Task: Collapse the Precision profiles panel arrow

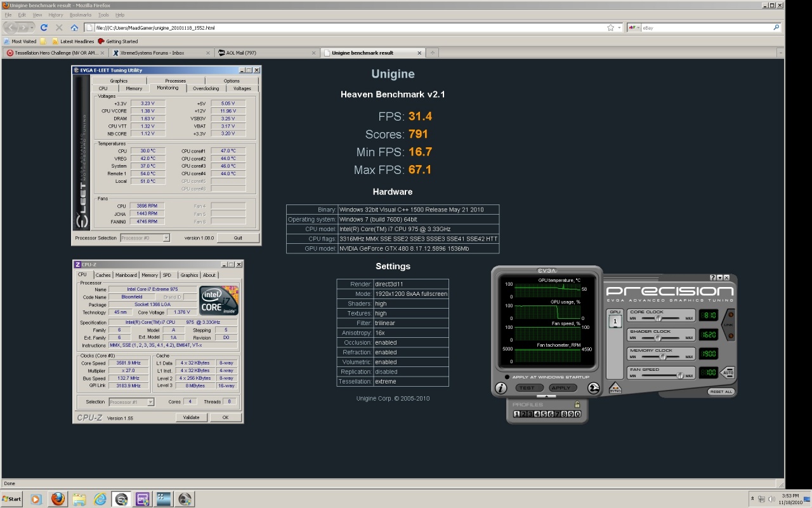Action: (546, 396)
